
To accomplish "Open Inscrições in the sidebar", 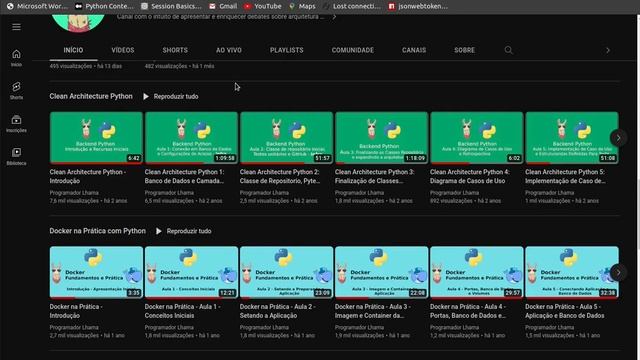I will click(16, 124).
